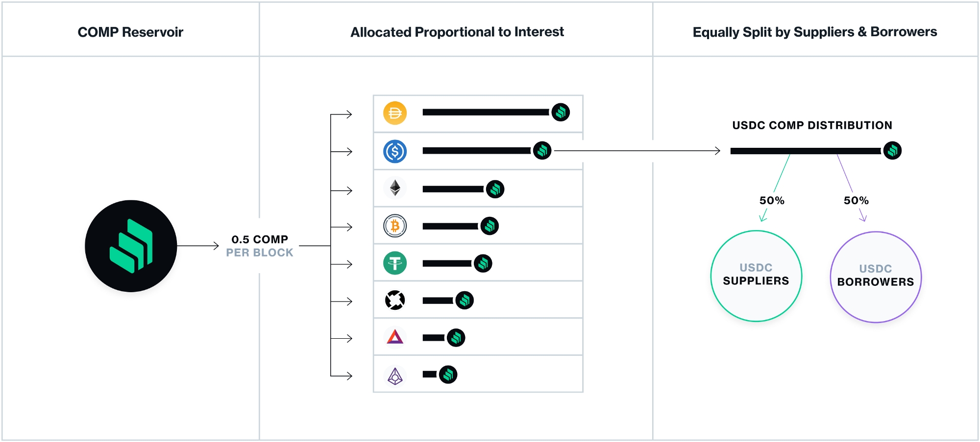Click the Tether token icon

[395, 263]
